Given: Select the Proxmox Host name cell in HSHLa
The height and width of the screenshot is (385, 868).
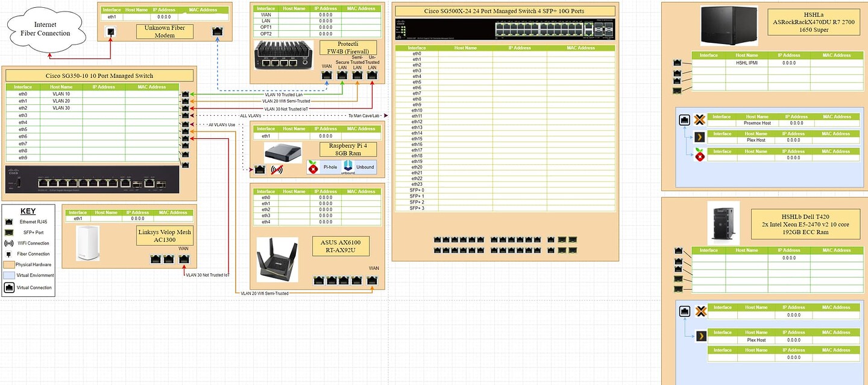Looking at the screenshot, I should point(756,122).
